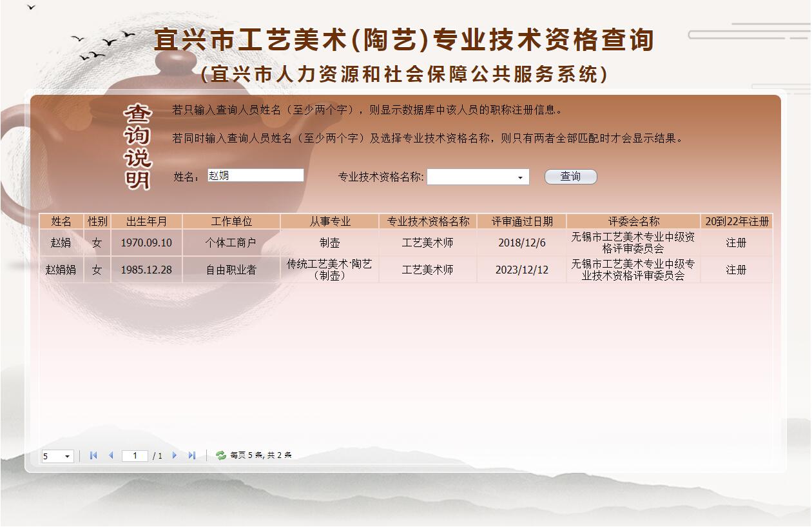Click the next page arrow icon
Screen dimensions: 812x527
tap(175, 455)
